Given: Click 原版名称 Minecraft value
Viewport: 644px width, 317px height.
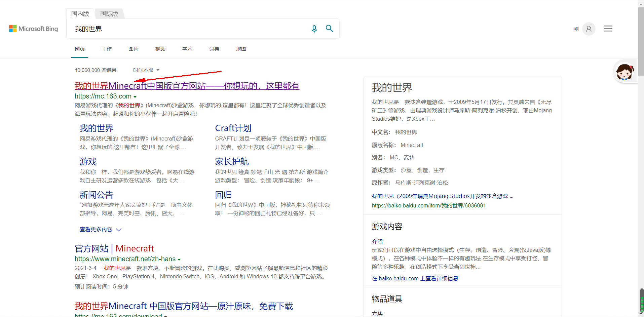Looking at the screenshot, I should click(x=412, y=145).
